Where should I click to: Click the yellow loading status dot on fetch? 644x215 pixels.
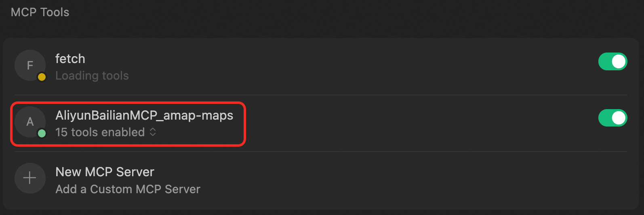click(42, 77)
